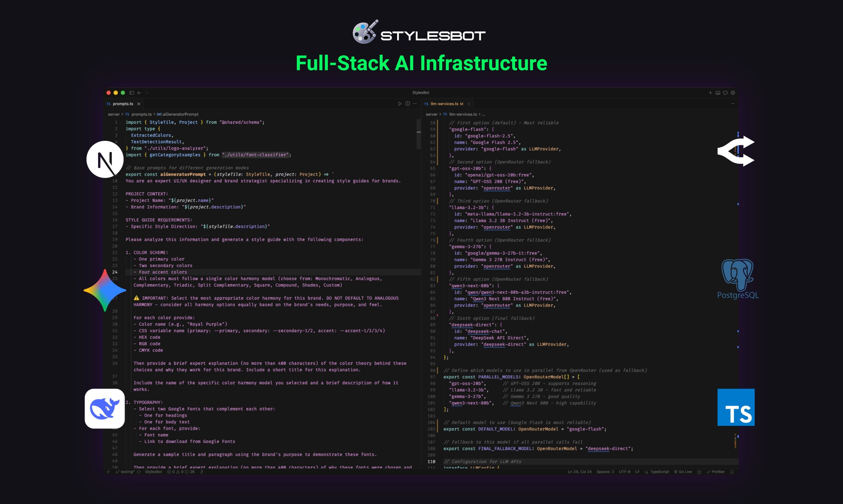The height and width of the screenshot is (504, 843).
Task: Click the plus icon in title bar
Action: click(x=710, y=93)
